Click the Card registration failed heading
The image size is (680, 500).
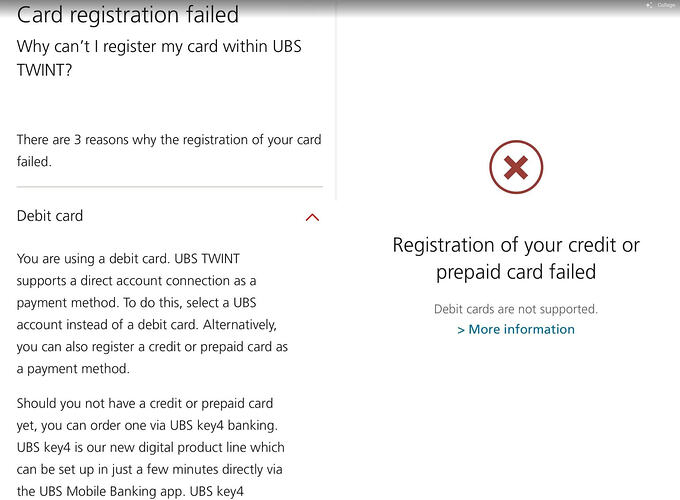point(128,15)
